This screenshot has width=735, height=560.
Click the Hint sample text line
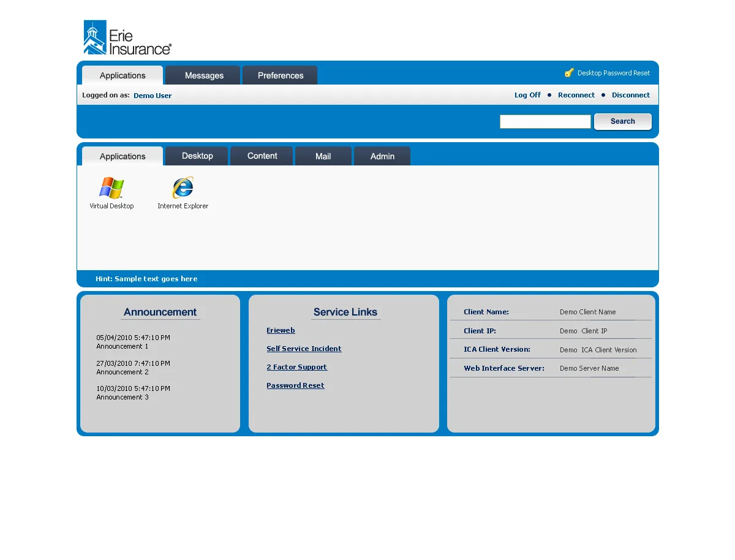coord(146,279)
